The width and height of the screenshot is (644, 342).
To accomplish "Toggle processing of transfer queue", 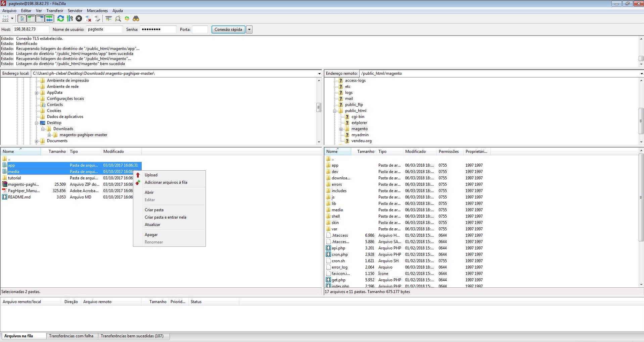I will (70, 18).
